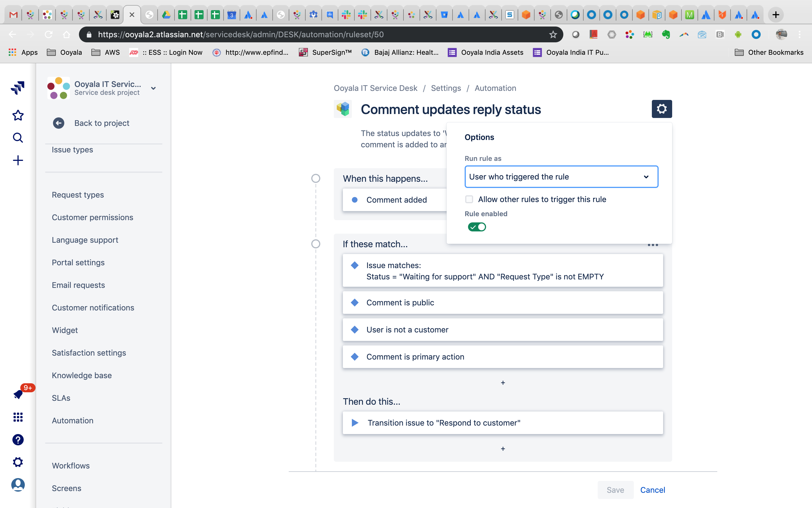Select the Comment is public condition
Screen dimensions: 812x508
tap(503, 303)
